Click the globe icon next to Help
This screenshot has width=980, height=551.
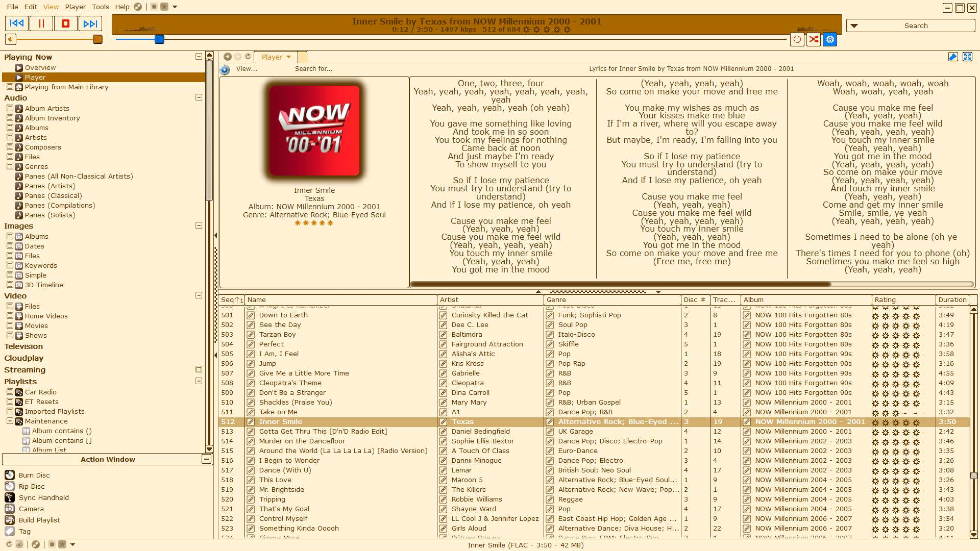(x=138, y=7)
